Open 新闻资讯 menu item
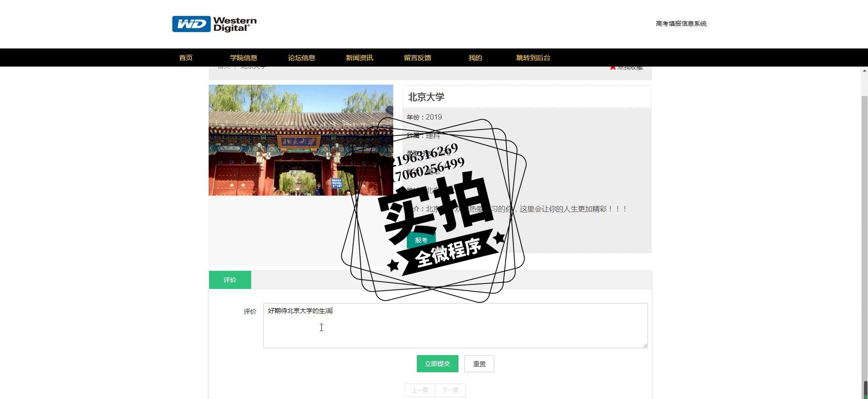The height and width of the screenshot is (399, 868). tap(359, 58)
